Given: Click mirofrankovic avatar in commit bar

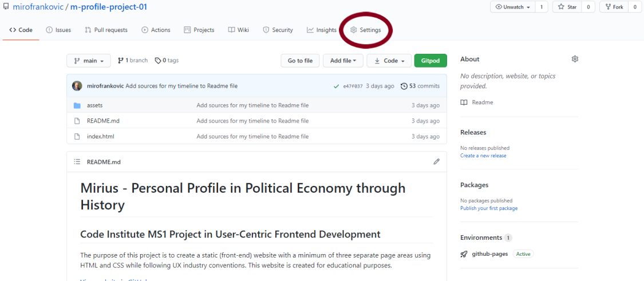Looking at the screenshot, I should pos(77,86).
